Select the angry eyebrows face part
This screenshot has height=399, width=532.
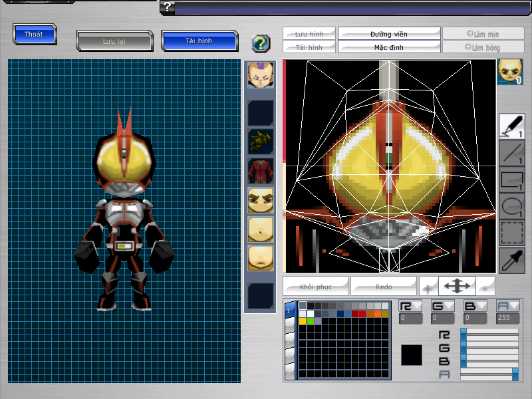[x=260, y=200]
